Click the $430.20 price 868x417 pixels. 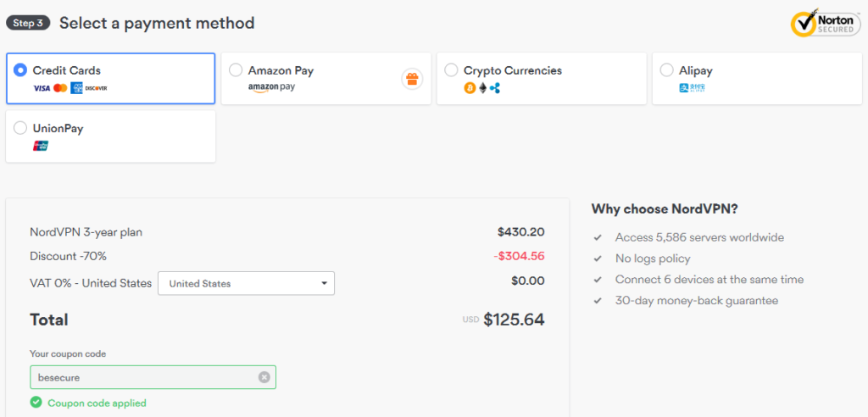[521, 232]
